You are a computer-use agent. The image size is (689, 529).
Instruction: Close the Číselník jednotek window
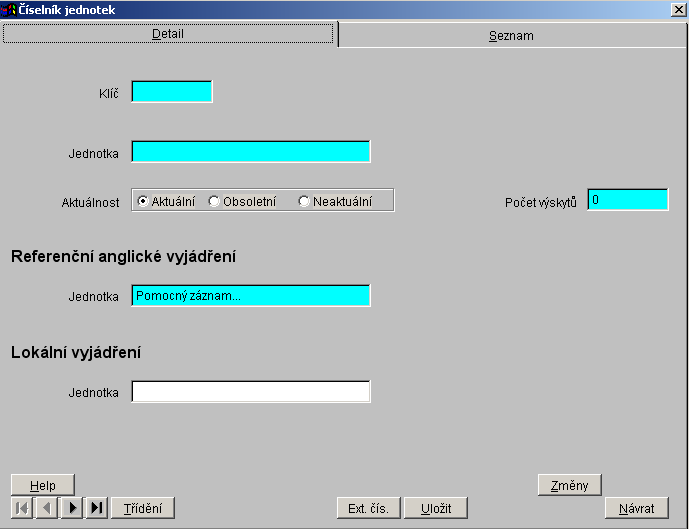tap(678, 9)
